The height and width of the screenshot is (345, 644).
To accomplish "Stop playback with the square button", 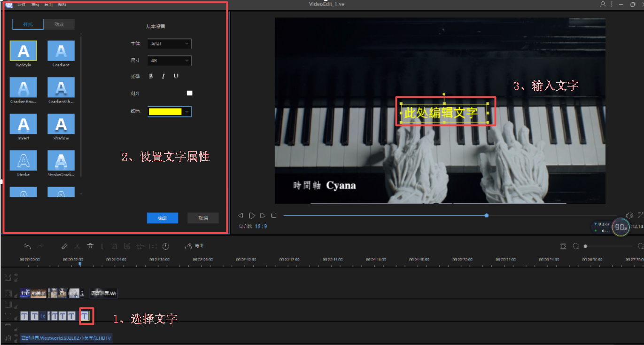I will coord(274,215).
